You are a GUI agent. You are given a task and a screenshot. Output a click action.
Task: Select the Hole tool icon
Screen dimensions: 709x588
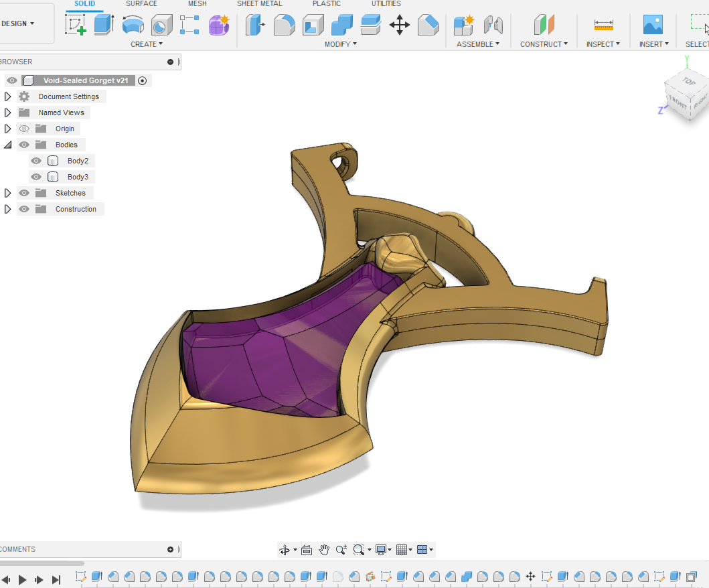tap(161, 25)
